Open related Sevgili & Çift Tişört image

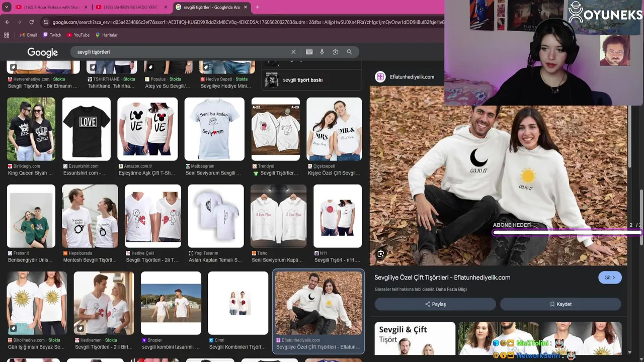click(x=415, y=339)
